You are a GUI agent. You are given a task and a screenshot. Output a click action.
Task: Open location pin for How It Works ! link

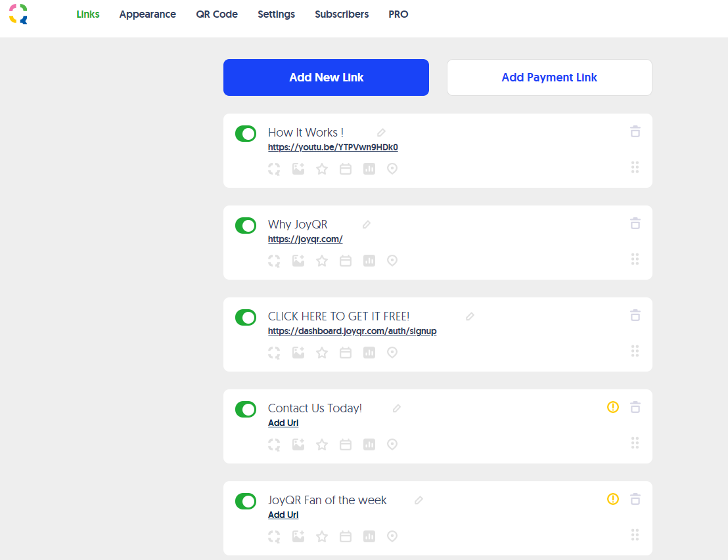click(x=392, y=169)
